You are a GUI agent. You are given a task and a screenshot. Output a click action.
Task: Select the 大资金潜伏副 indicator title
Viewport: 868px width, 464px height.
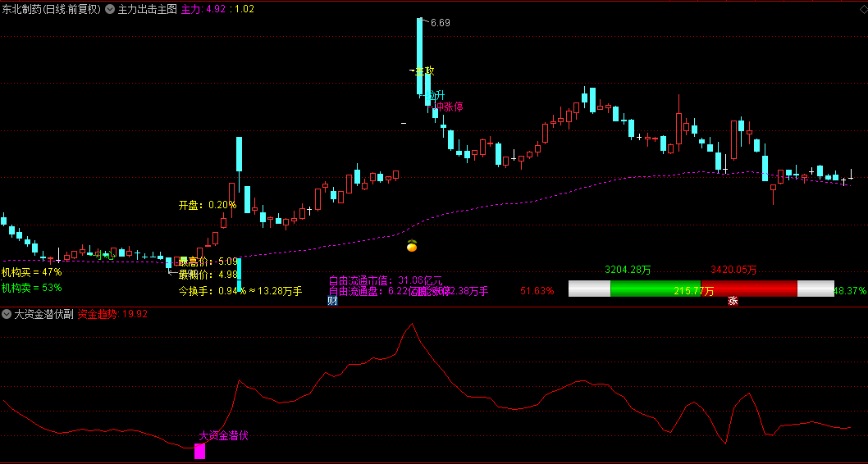point(43,314)
